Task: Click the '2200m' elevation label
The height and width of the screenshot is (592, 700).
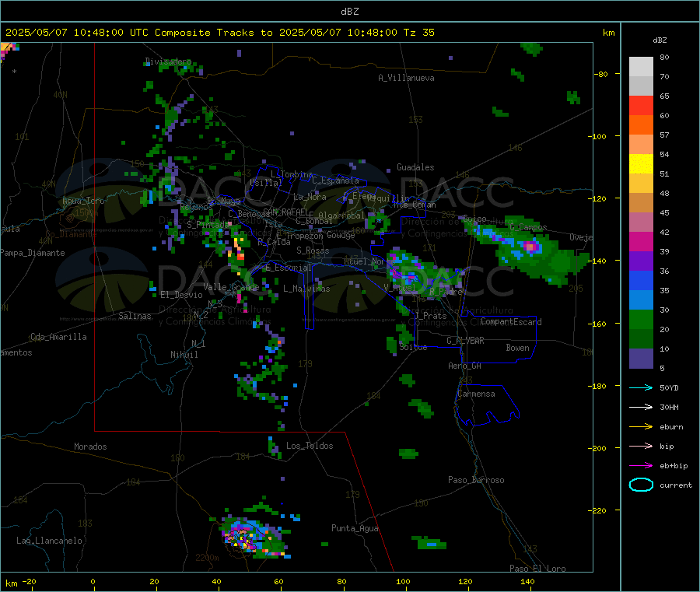Action: pyautogui.click(x=207, y=558)
